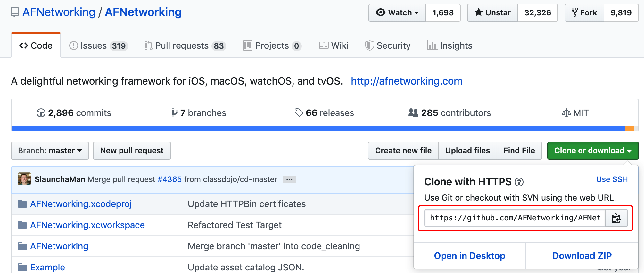Open the AFNetworking owner link in header
This screenshot has height=273, width=644.
(59, 12)
